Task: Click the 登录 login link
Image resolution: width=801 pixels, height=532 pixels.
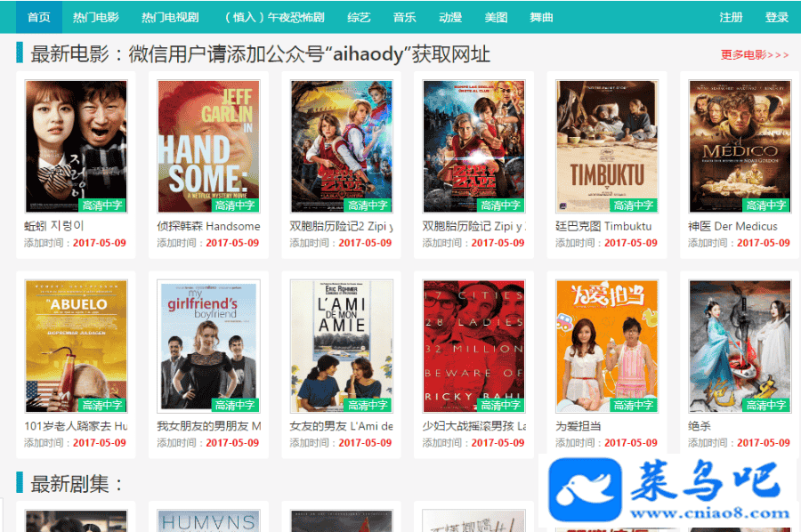Action: tap(777, 18)
